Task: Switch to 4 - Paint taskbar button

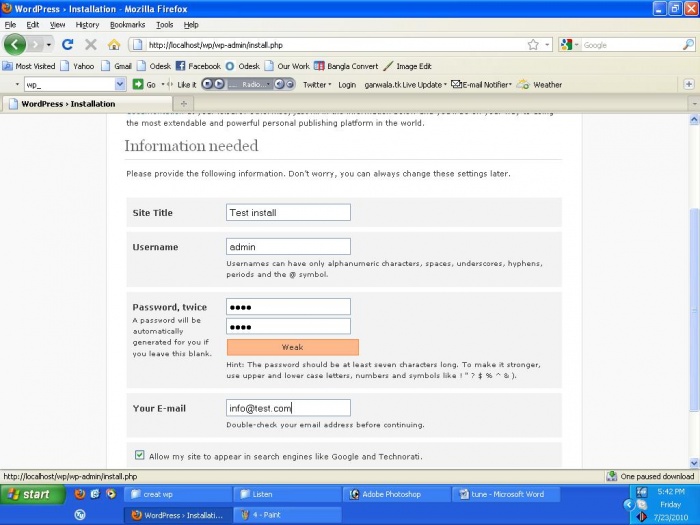Action: (x=288, y=515)
